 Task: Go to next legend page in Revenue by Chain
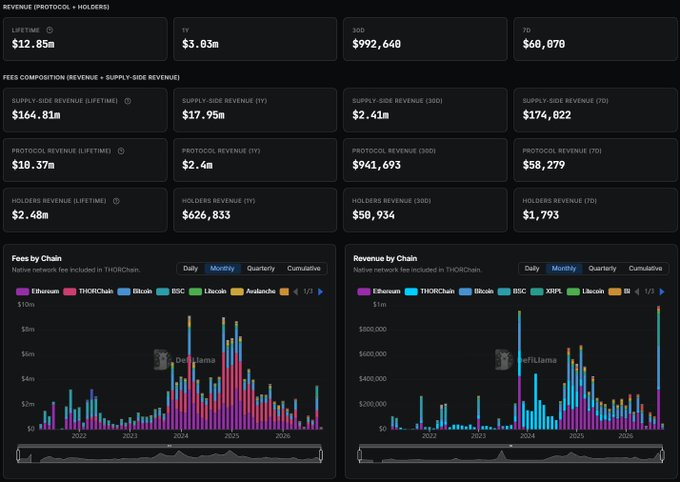[x=662, y=292]
